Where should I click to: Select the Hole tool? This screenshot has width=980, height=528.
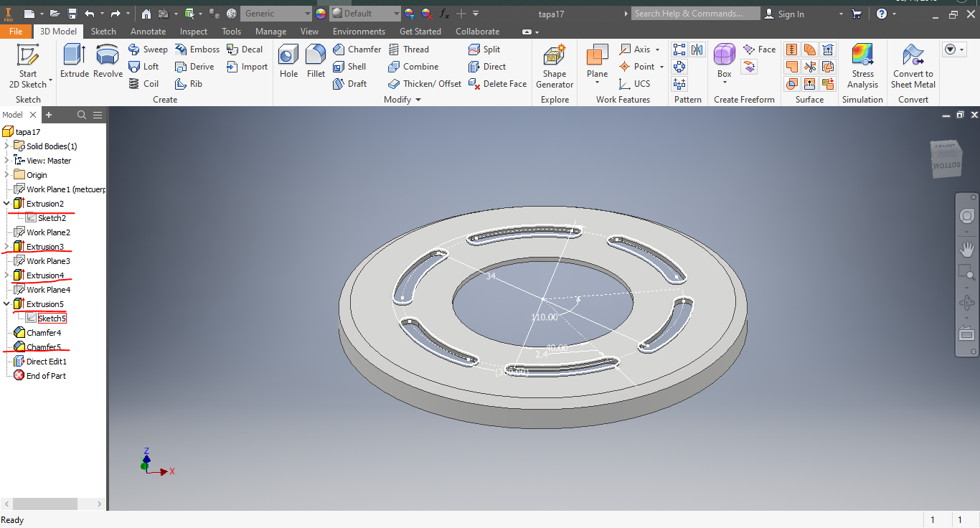289,61
